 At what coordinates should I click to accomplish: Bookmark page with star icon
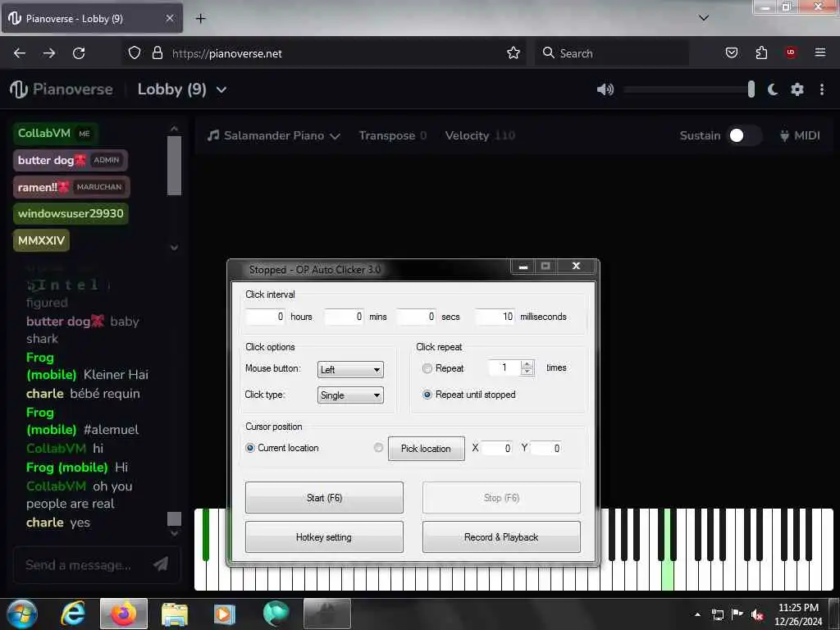click(x=514, y=53)
